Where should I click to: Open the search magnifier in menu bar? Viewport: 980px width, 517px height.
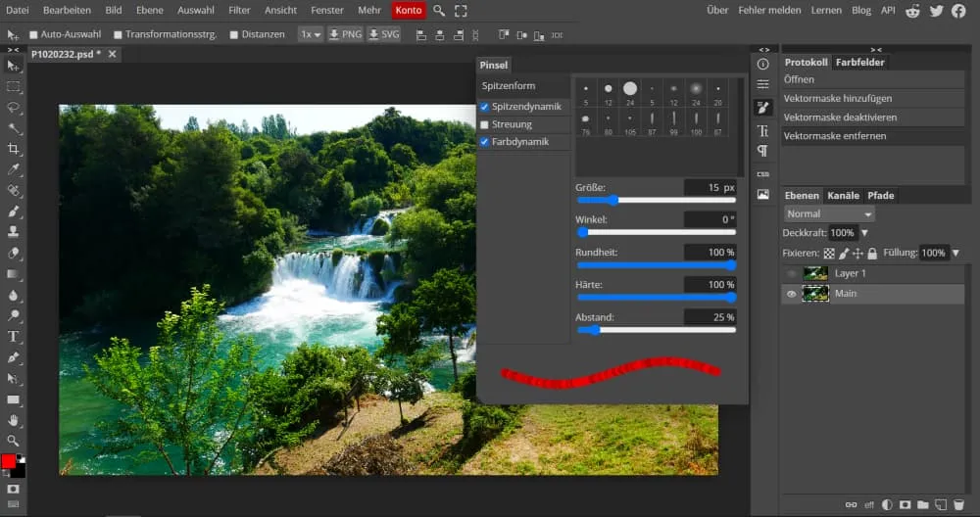(x=439, y=11)
